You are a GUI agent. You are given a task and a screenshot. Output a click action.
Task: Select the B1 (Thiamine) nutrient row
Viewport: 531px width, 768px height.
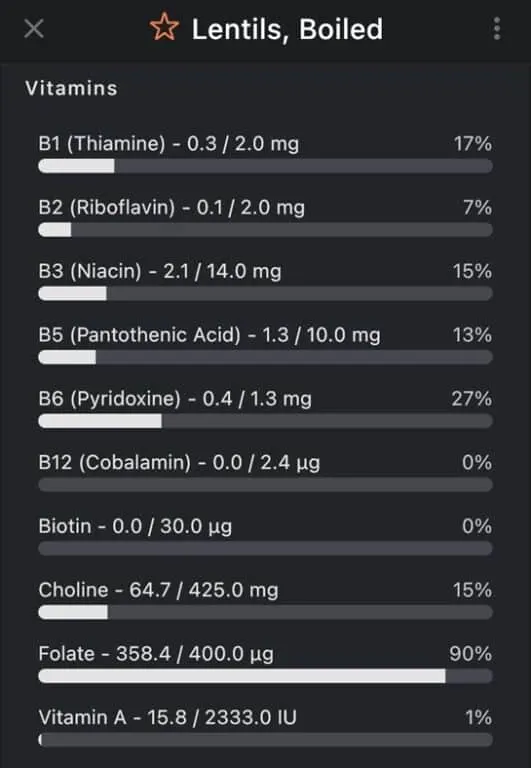(265, 154)
